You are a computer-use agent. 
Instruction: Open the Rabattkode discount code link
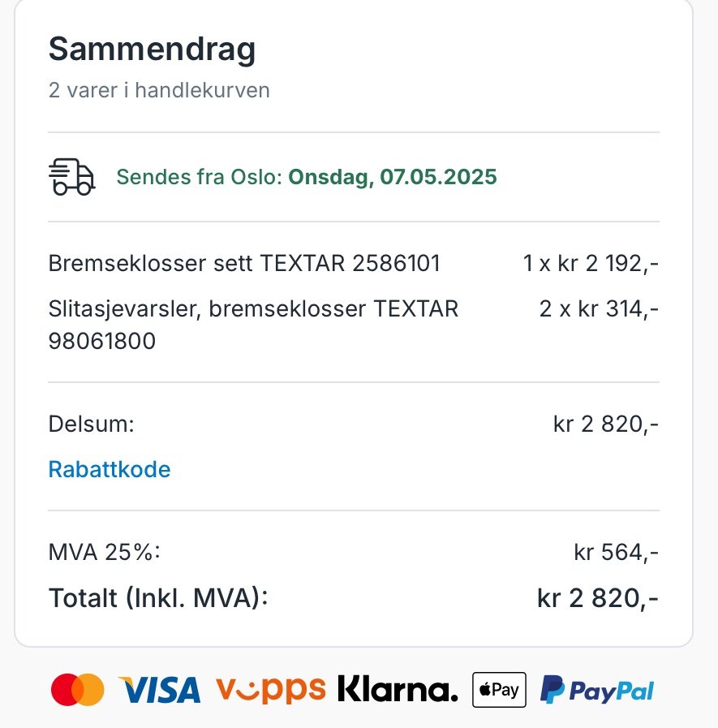click(x=110, y=469)
